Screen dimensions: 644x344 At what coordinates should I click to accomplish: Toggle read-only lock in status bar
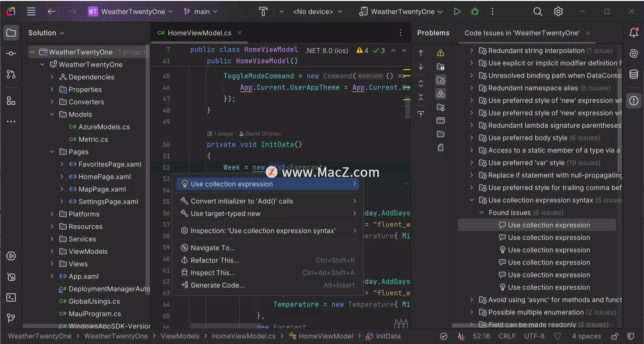(614, 336)
